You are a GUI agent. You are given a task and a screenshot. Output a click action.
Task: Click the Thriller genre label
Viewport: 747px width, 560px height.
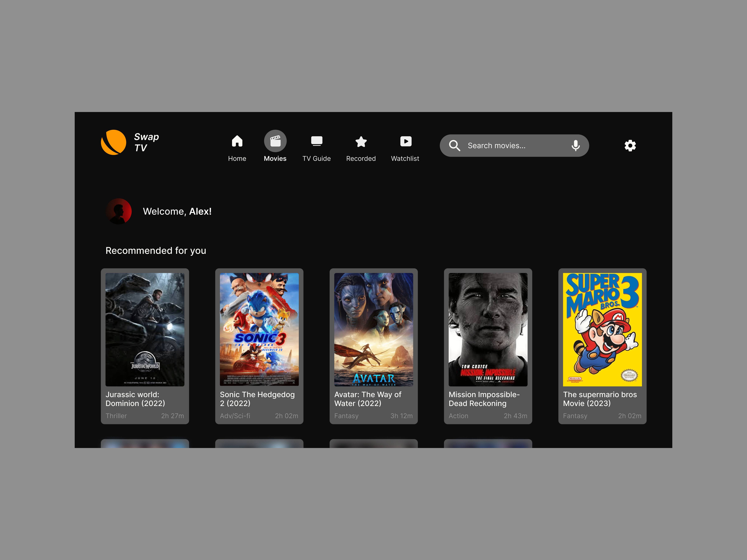pos(116,416)
